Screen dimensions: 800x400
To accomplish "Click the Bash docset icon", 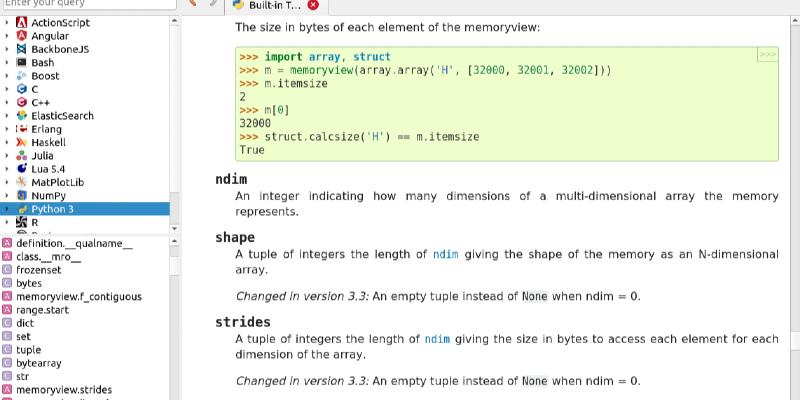I will pos(21,62).
